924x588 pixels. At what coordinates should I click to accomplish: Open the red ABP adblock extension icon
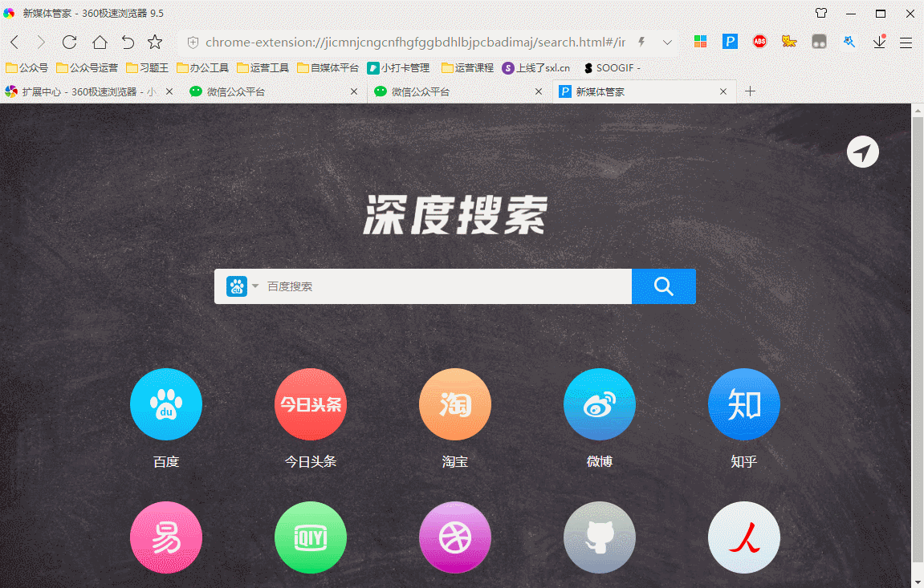759,41
